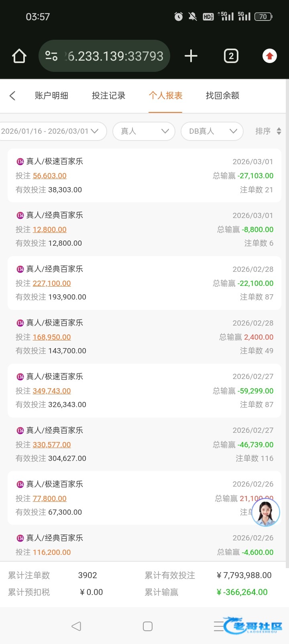This screenshot has height=644, width=289.
Task: Open the customer service avatar chat
Action: [x=265, y=512]
